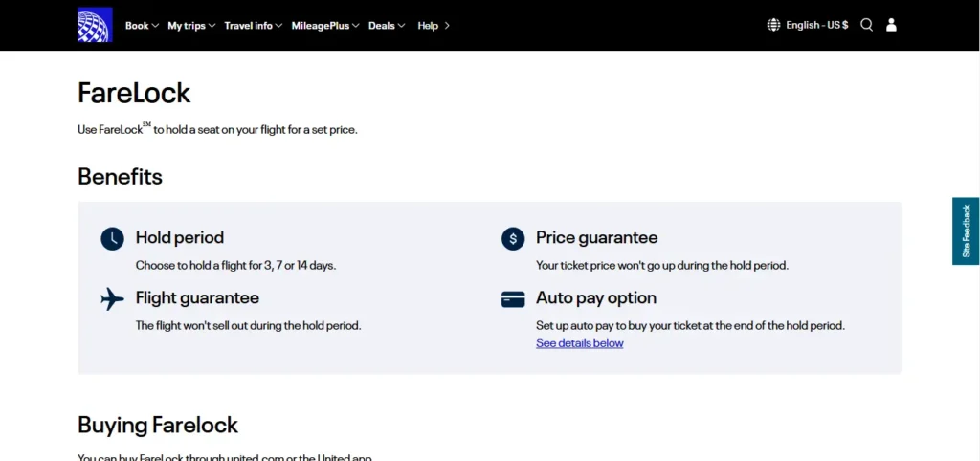The image size is (980, 461).
Task: Click the Flight guarantee heading
Action: point(197,298)
